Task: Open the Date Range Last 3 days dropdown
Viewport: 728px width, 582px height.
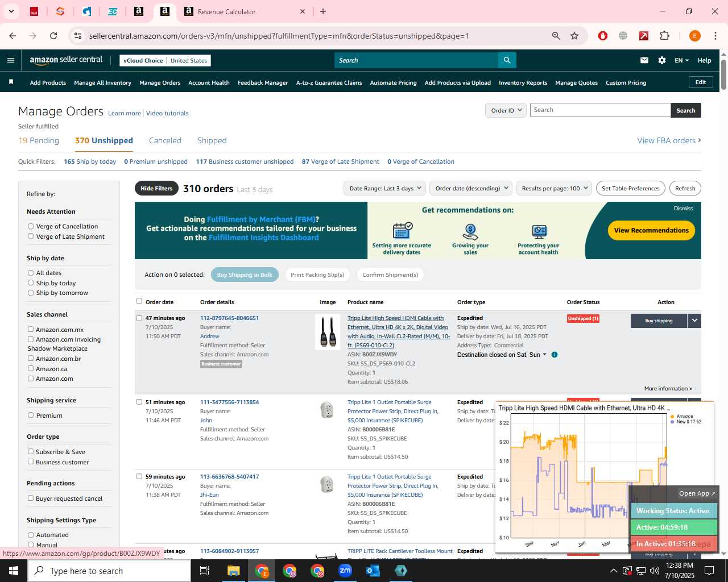Action: (x=385, y=188)
